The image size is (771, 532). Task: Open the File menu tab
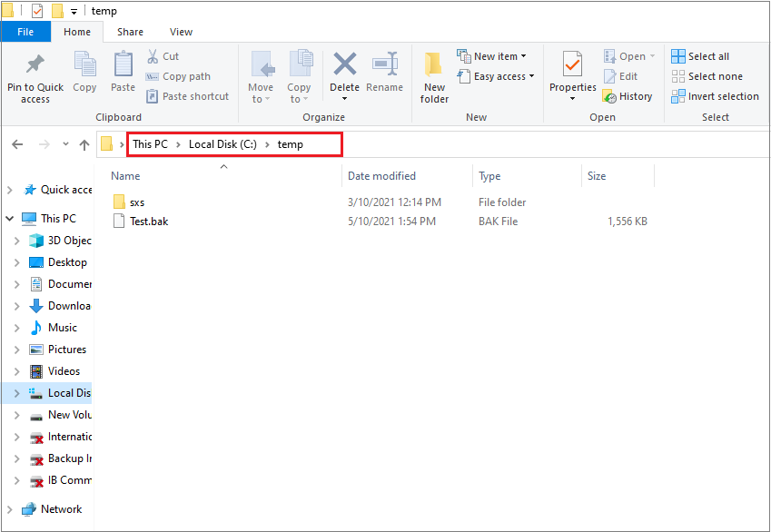pyautogui.click(x=25, y=32)
